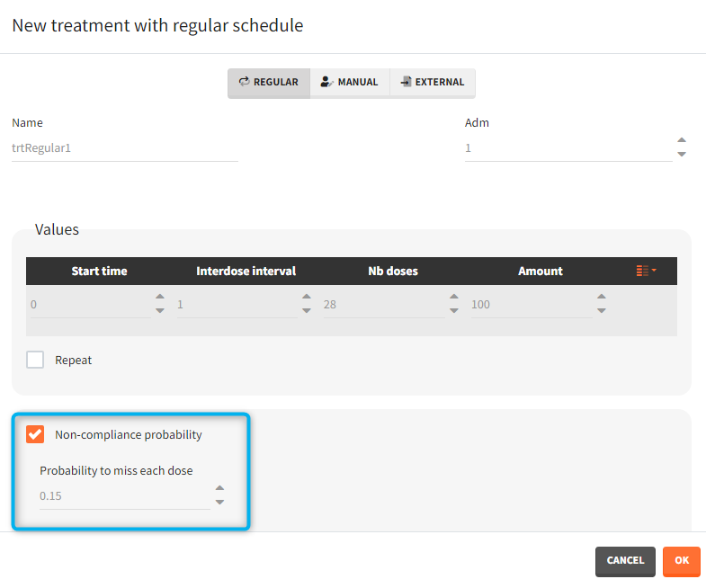Click the probability value field 0.15
The width and height of the screenshot is (706, 588).
[x=124, y=495]
